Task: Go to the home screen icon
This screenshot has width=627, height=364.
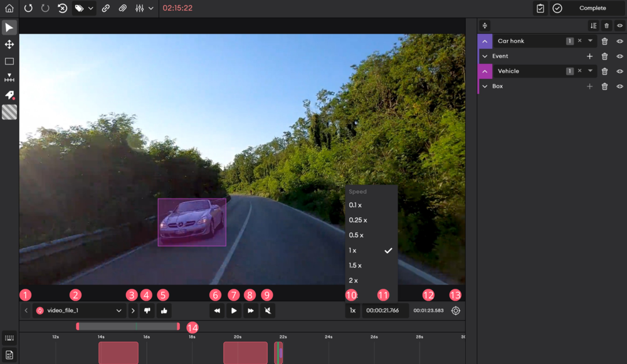Action: [9, 8]
